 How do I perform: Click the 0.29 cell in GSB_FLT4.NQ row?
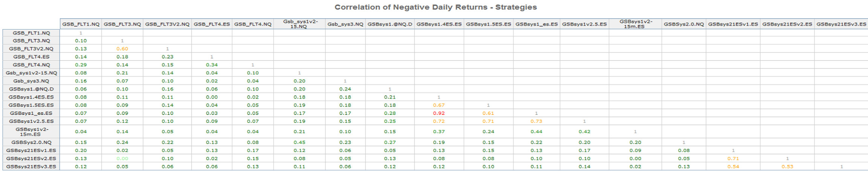click(81, 65)
